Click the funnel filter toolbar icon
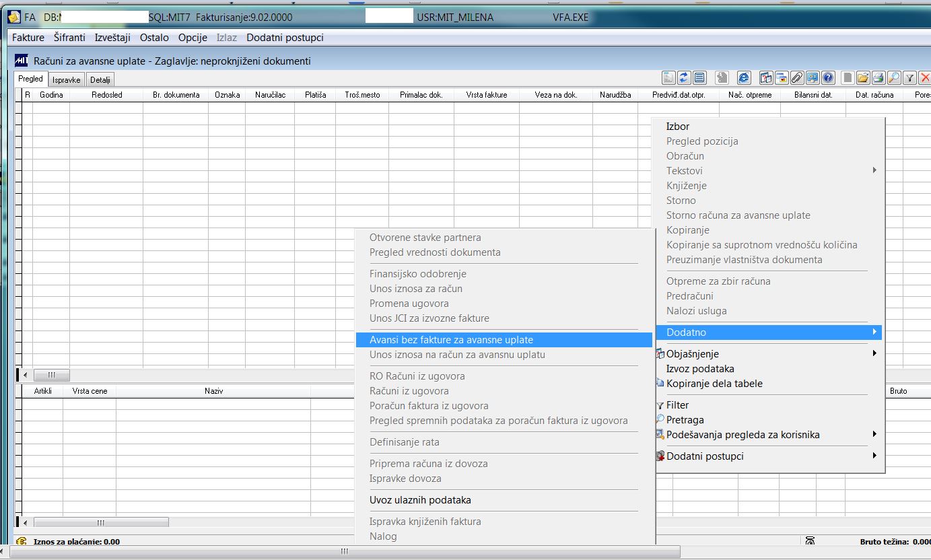This screenshot has height=560, width=931. (x=909, y=77)
